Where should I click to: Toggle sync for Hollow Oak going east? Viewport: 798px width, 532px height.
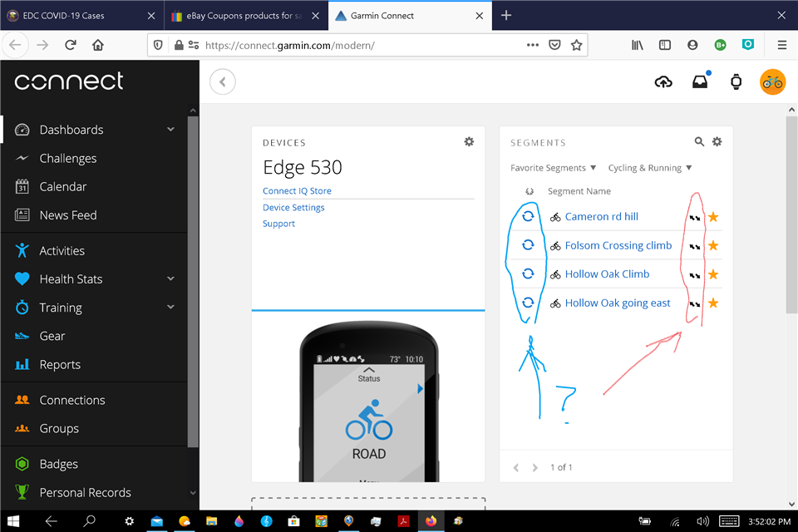(x=528, y=303)
